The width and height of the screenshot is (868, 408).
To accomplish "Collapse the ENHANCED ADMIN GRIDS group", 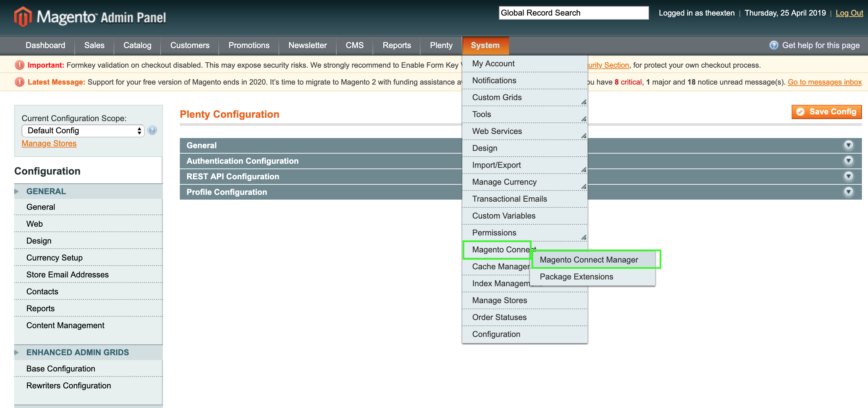I will (89, 353).
